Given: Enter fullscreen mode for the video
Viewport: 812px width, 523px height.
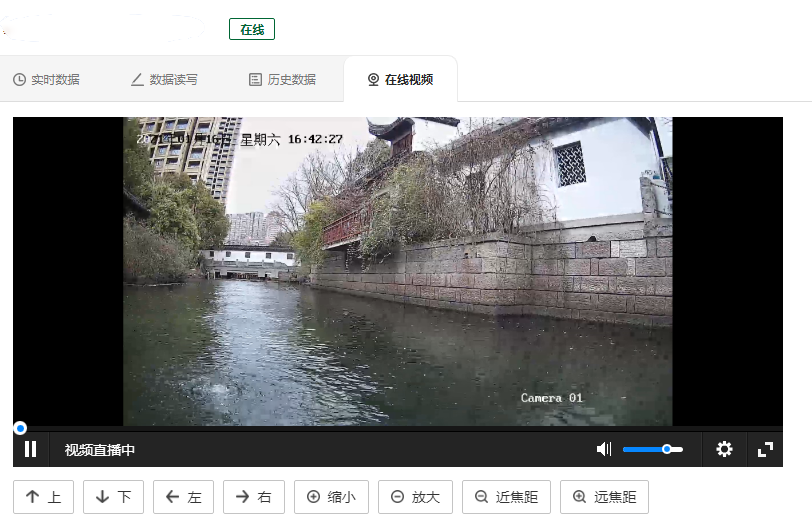Looking at the screenshot, I should (x=765, y=450).
